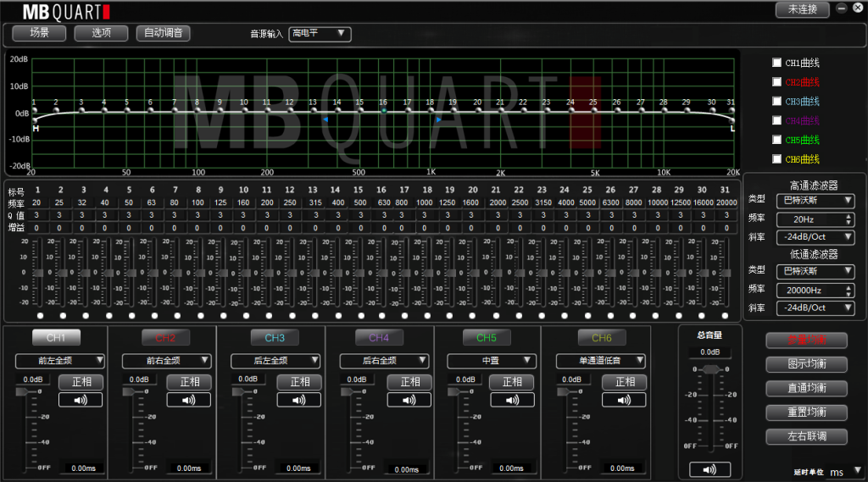Viewport: 868px width, 482px height.
Task: Click band 31 gain value field
Action: (726, 228)
